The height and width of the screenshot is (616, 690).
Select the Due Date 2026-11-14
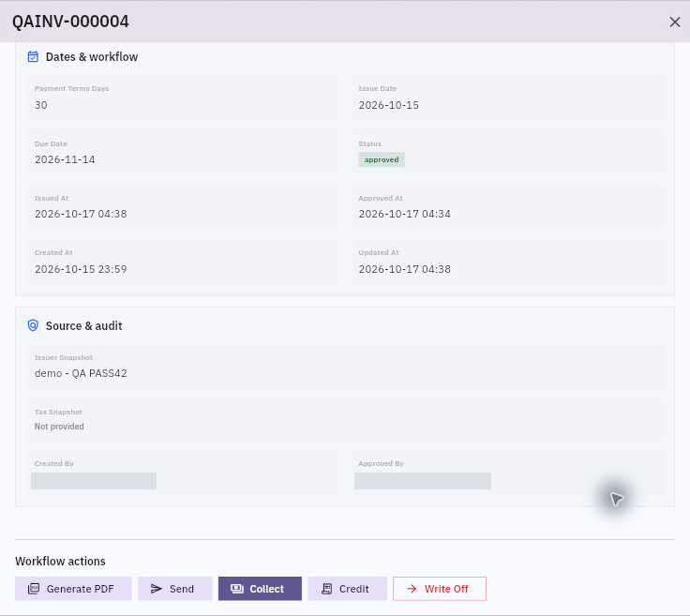coord(65,159)
